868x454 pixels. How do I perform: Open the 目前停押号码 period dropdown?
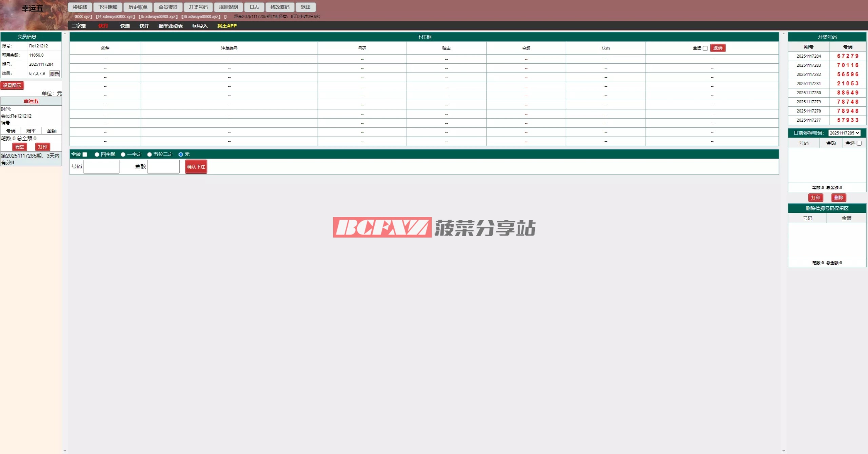[844, 133]
